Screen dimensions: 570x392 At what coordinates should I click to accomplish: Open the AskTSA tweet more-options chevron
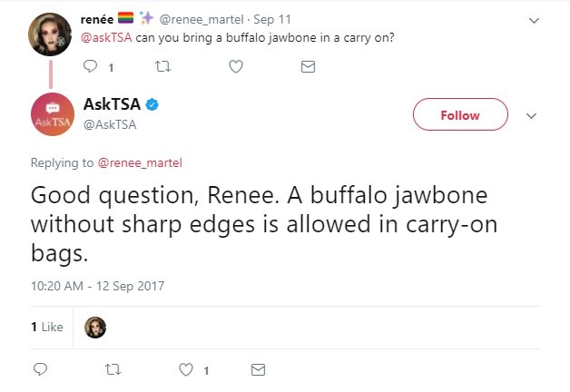533,115
